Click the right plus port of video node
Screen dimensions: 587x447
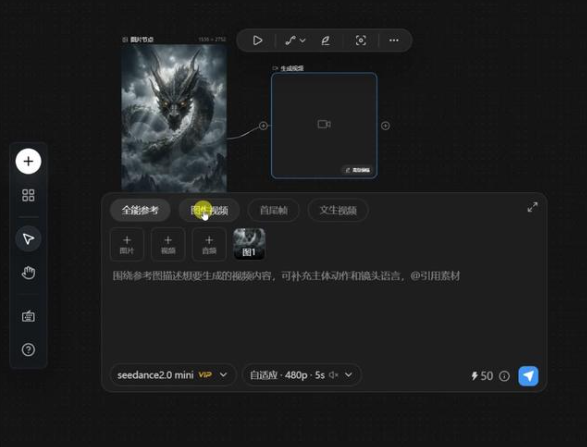(385, 126)
